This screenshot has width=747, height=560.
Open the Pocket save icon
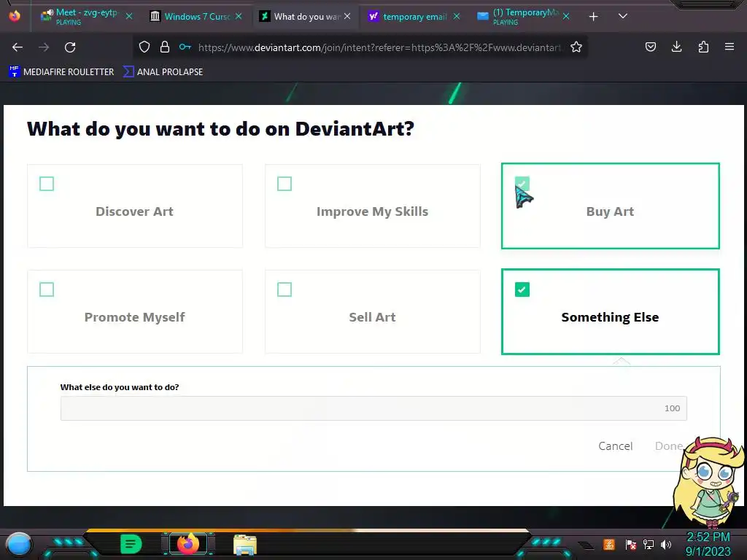click(651, 47)
